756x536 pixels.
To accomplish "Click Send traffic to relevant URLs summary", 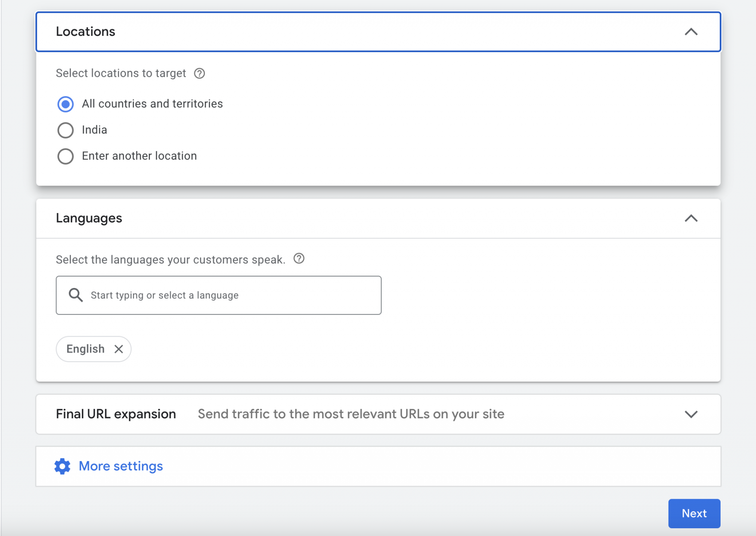I will click(351, 414).
